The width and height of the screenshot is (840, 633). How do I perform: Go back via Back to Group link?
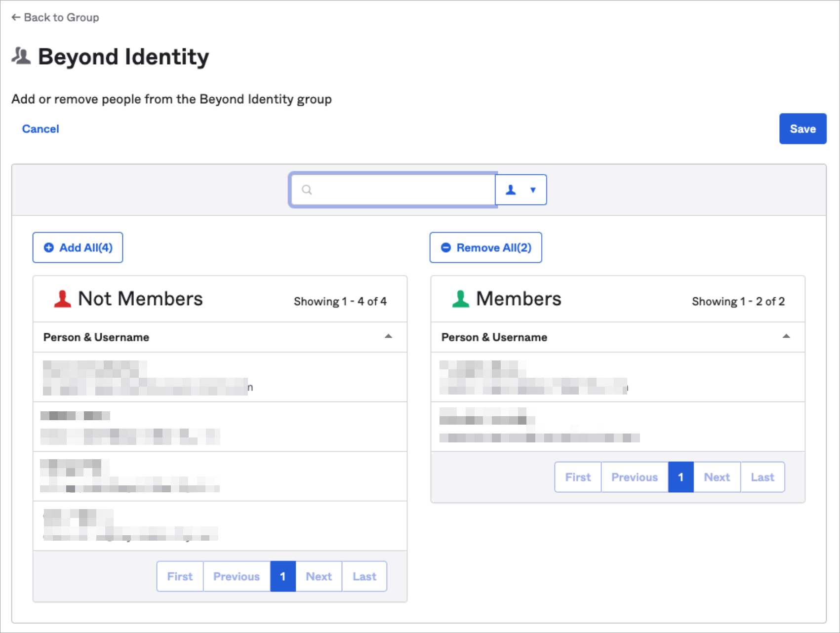pos(55,17)
